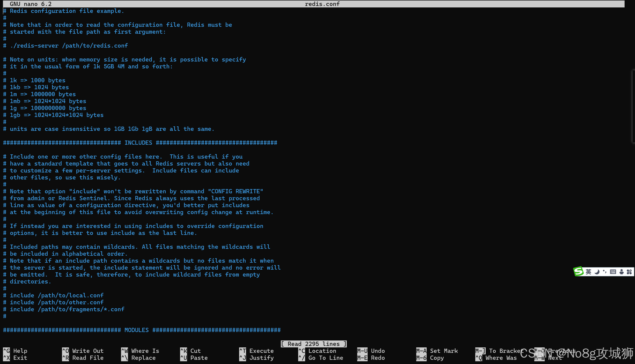The height and width of the screenshot is (364, 635).
Task: Click the ^O Write Out shortcut
Action: (x=83, y=351)
